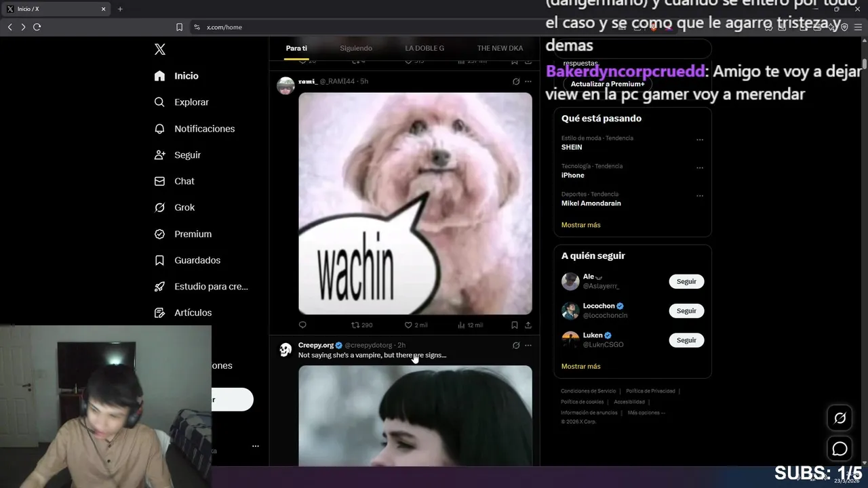Open Notificaciones in the sidebar
868x488 pixels.
195,129
